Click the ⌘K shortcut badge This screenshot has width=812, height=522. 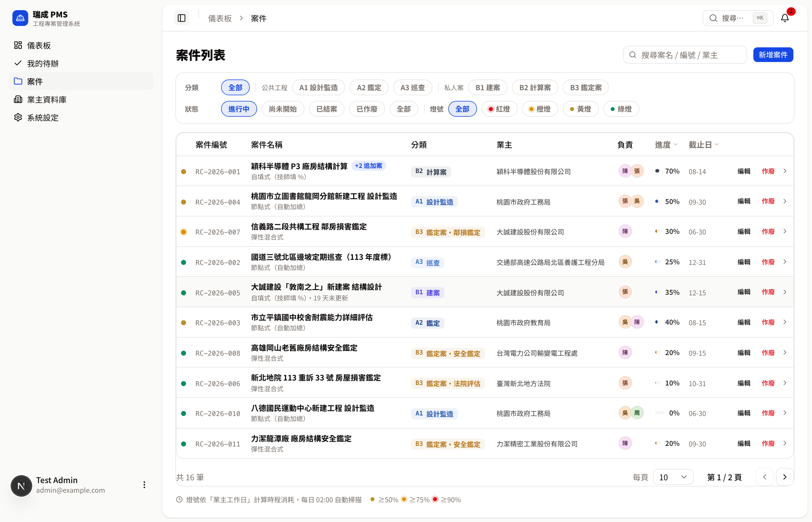[x=760, y=18]
